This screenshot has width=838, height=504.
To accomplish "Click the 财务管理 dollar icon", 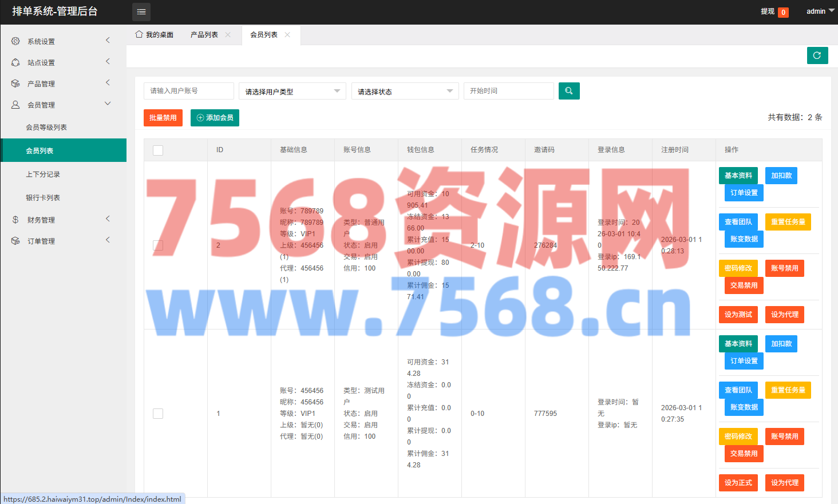I will (x=15, y=220).
